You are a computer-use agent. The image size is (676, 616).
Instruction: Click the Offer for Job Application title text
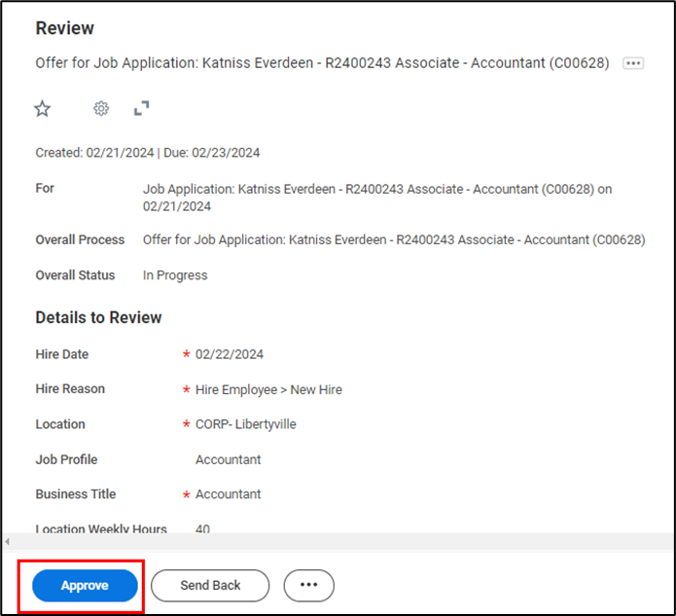click(x=321, y=63)
